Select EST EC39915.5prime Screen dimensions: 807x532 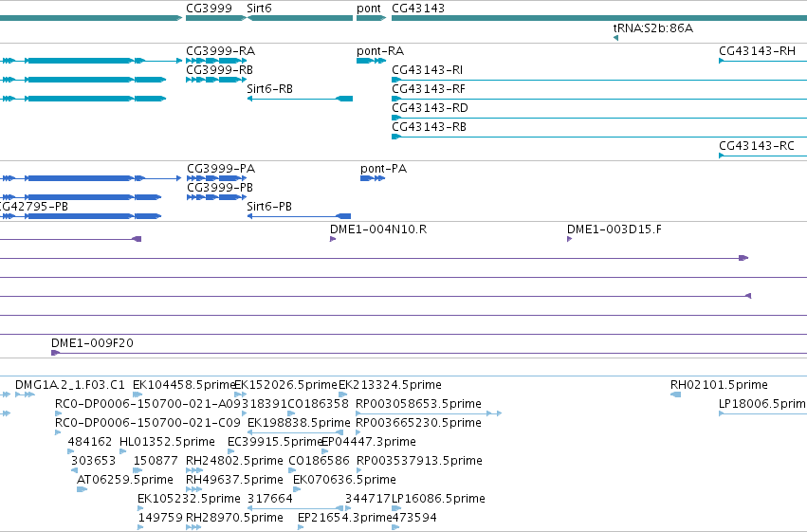(x=275, y=442)
